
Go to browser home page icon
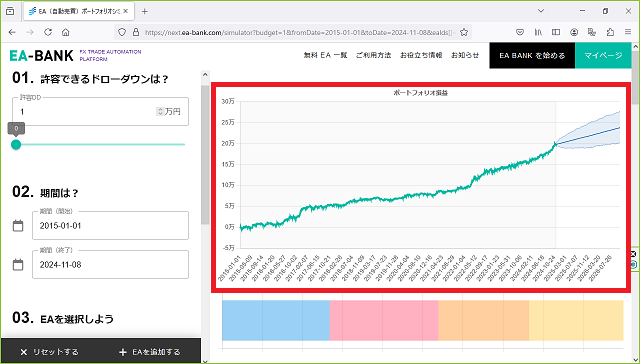click(66, 32)
